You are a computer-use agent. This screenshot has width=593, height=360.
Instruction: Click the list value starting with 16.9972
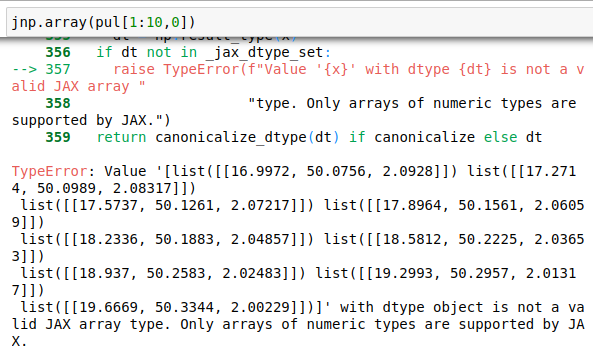click(315, 171)
